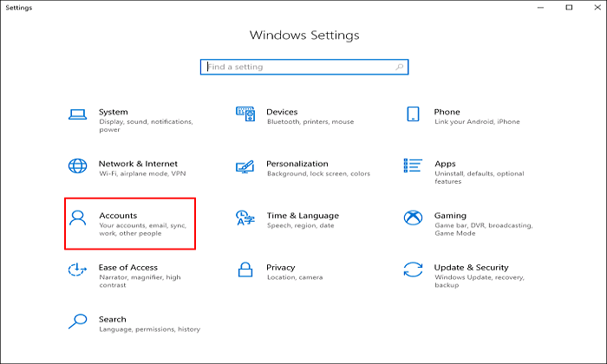
Task: Open the System settings title
Action: point(113,112)
